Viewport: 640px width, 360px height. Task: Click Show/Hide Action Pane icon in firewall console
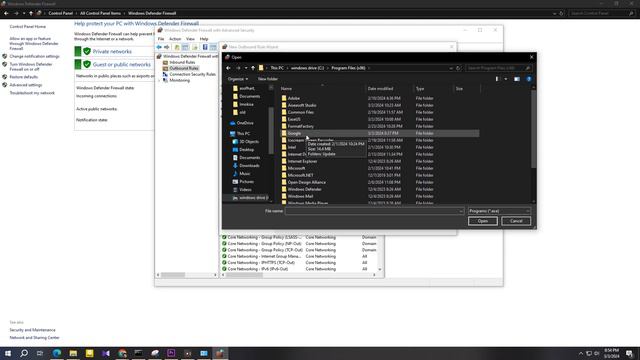213,47
